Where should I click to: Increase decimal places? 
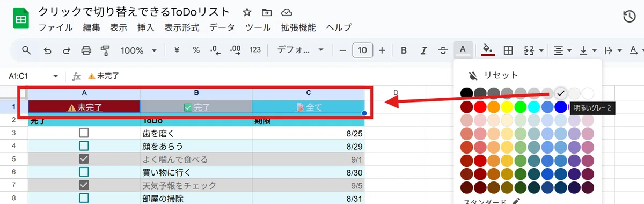235,50
